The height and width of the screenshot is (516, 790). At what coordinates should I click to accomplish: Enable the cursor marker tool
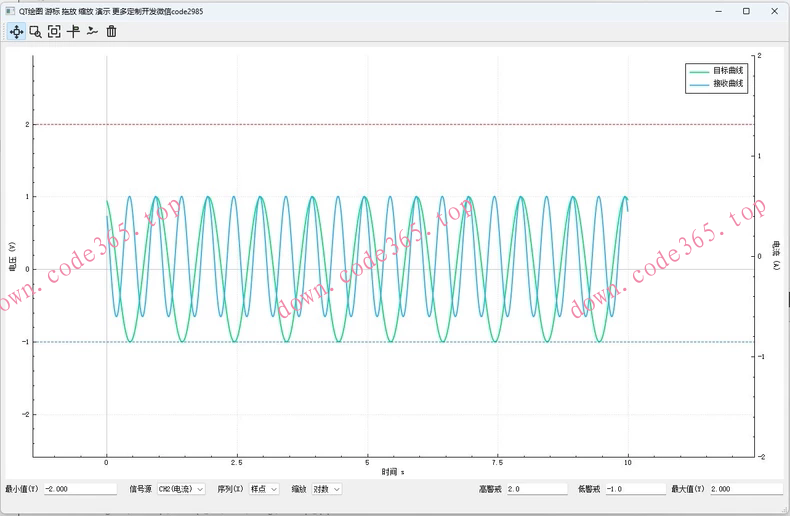tap(73, 31)
